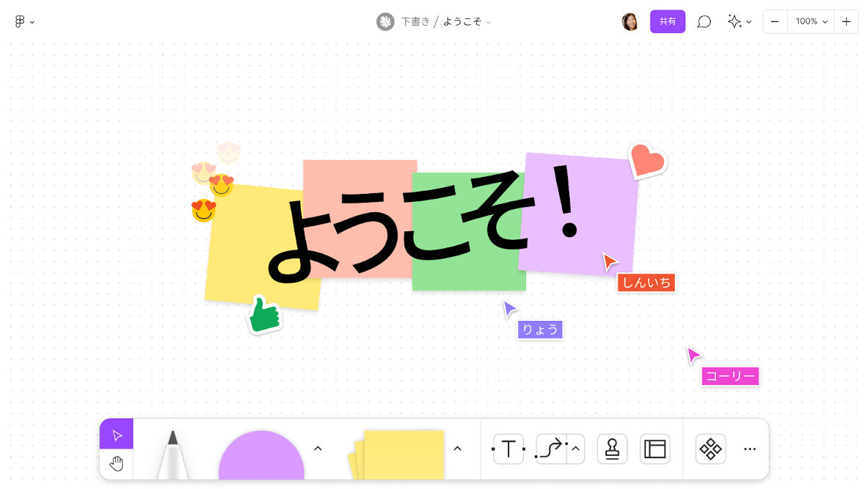Select the text tool

pyautogui.click(x=508, y=449)
